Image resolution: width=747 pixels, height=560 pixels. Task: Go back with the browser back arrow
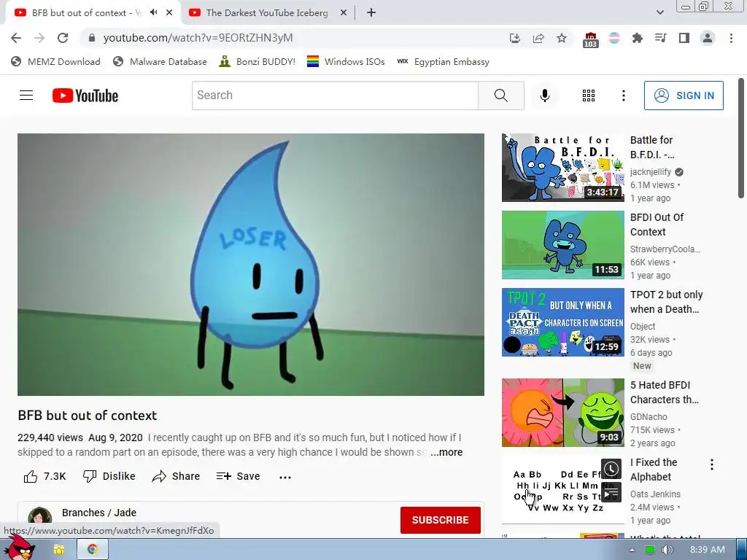(16, 38)
